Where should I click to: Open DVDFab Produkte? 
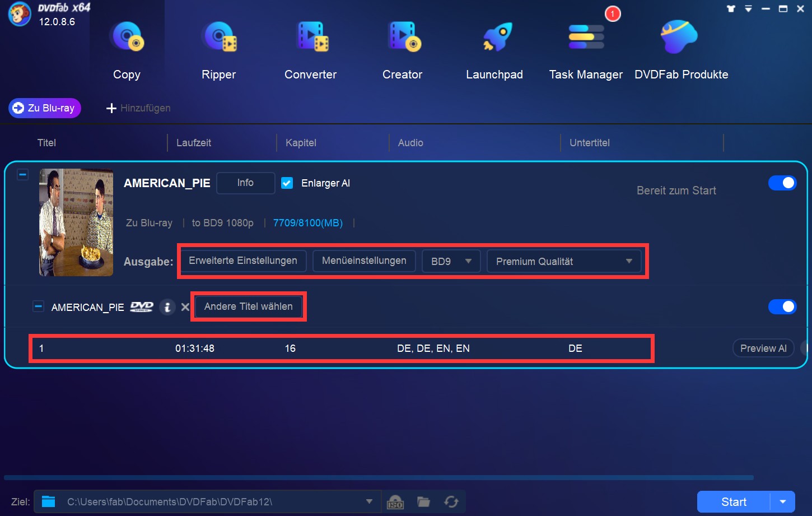point(682,50)
